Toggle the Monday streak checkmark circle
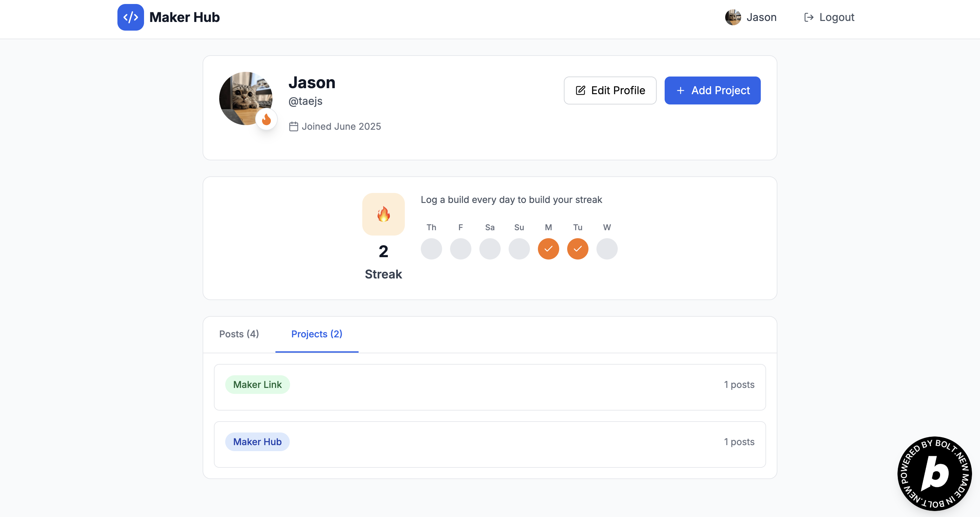Viewport: 980px width, 517px height. [x=548, y=249]
